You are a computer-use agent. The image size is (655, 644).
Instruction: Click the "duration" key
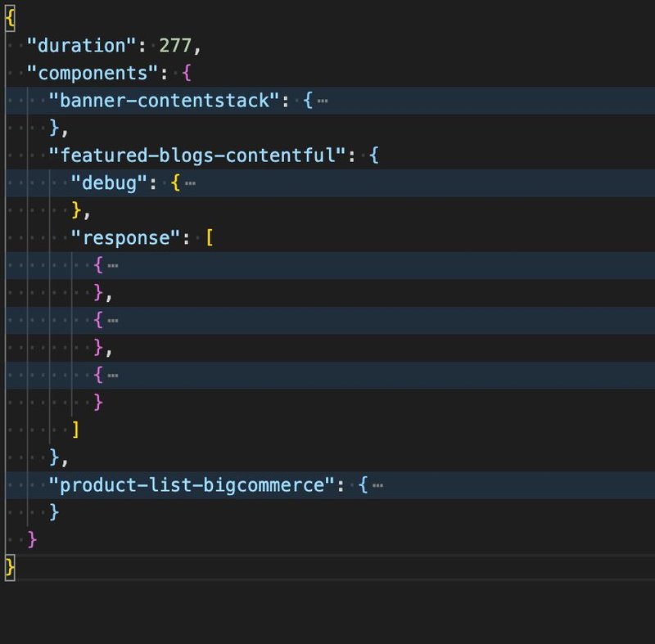(x=81, y=46)
